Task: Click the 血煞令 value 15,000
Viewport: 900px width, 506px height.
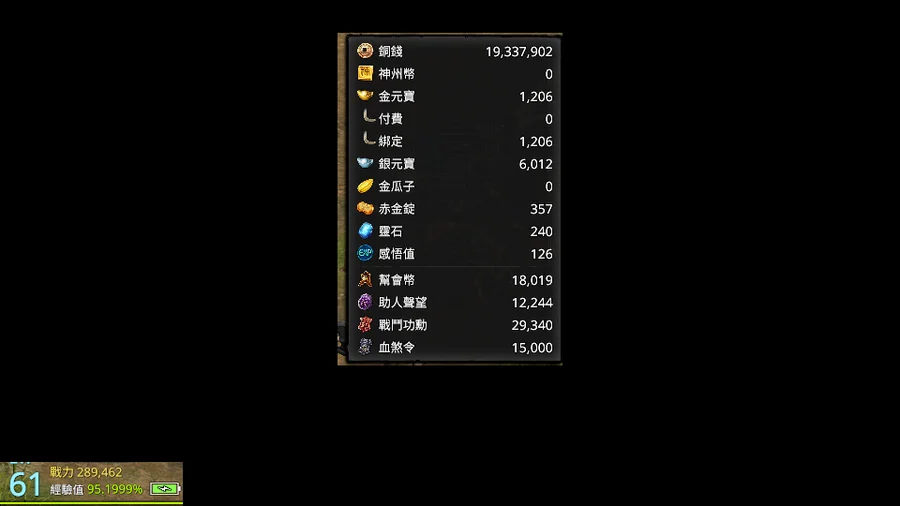Action: 532,348
